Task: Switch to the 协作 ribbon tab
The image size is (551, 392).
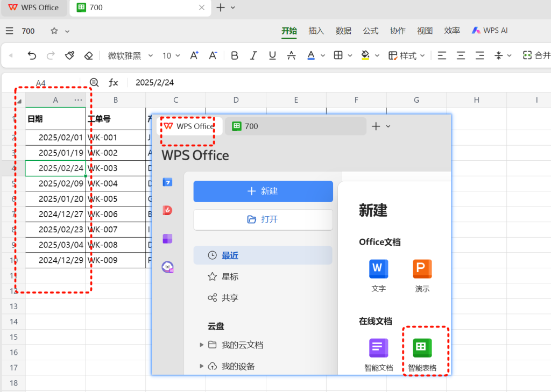Action: click(398, 31)
